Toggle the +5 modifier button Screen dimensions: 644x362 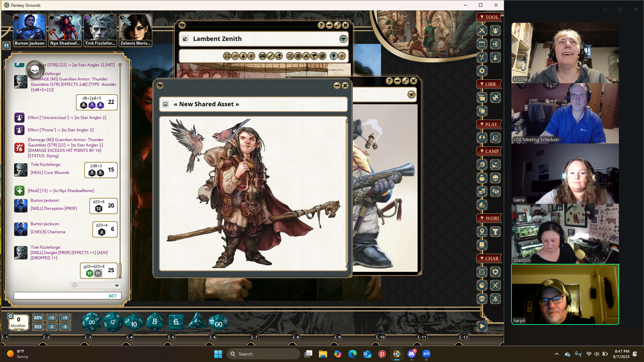65,318
